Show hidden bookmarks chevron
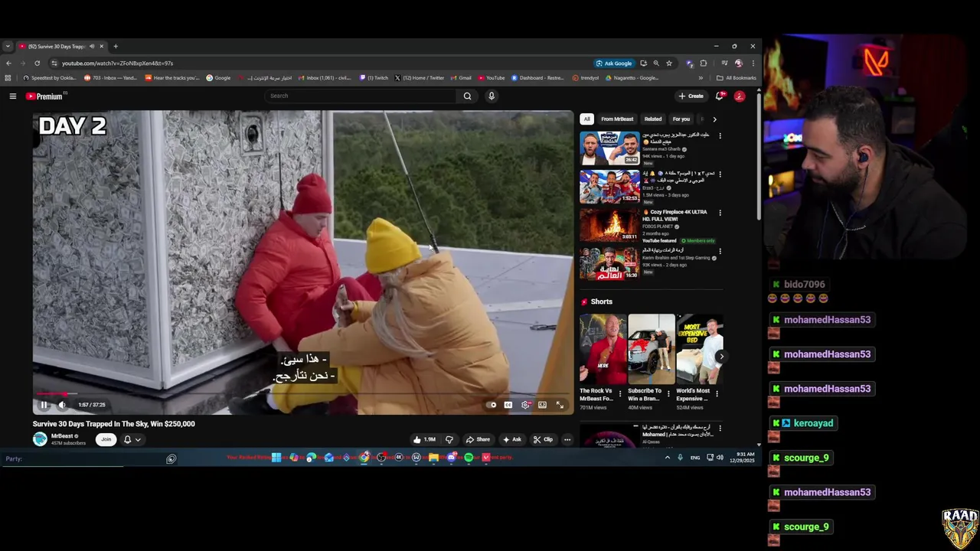This screenshot has width=980, height=551. [x=701, y=77]
